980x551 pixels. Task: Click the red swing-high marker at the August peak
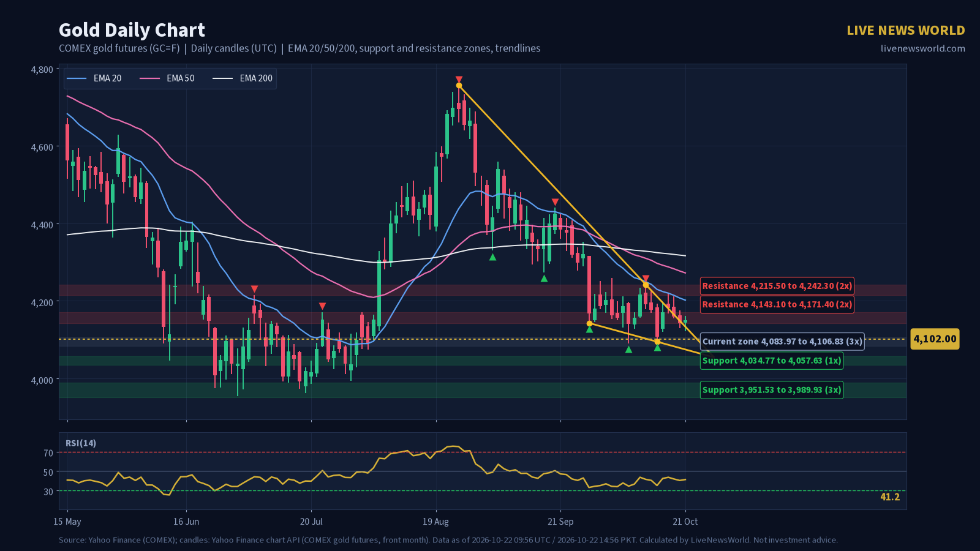click(459, 80)
